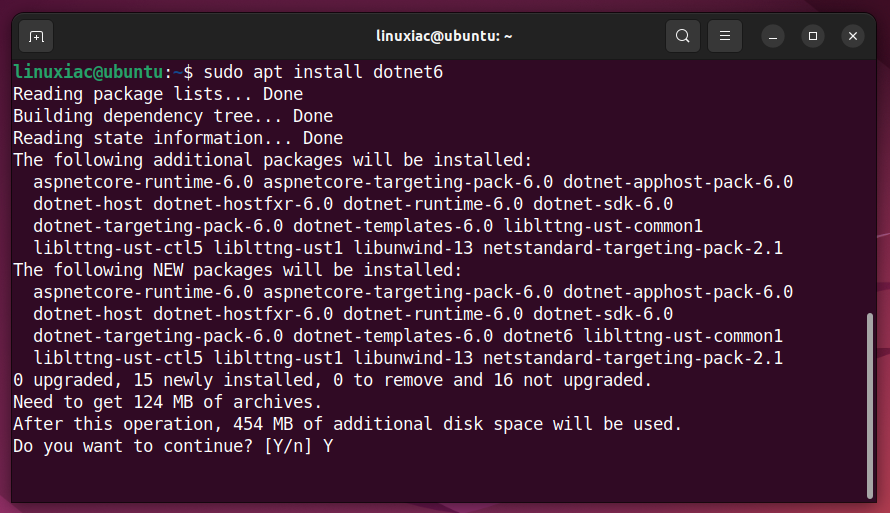This screenshot has height=513, width=890.
Task: Click the magnifier search icon in the header
Action: pos(682,36)
